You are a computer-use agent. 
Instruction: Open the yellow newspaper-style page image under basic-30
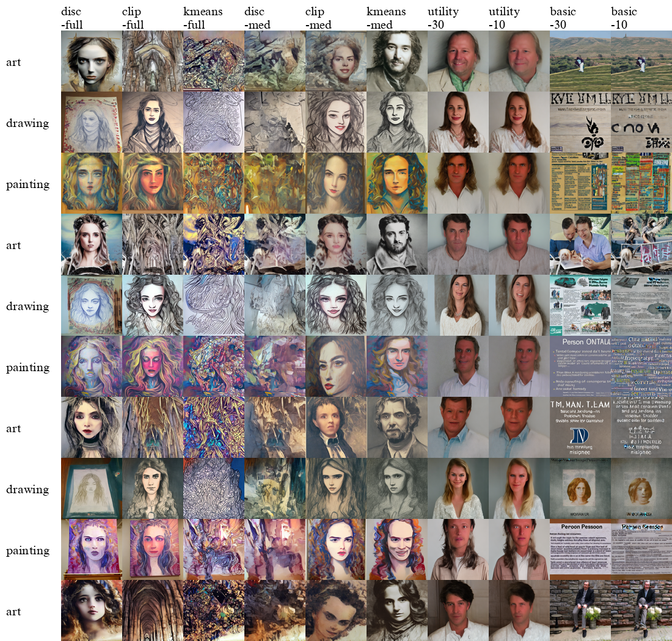tap(580, 183)
